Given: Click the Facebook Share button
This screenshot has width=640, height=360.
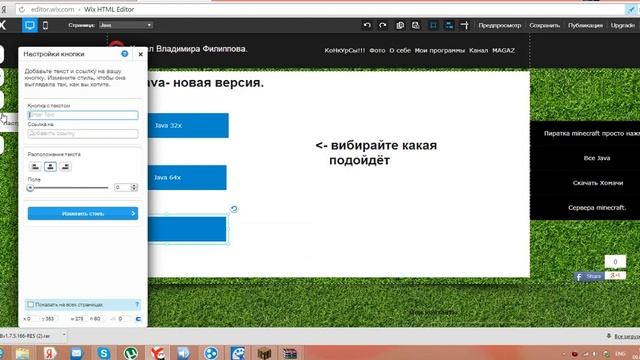Looking at the screenshot, I should [x=588, y=277].
